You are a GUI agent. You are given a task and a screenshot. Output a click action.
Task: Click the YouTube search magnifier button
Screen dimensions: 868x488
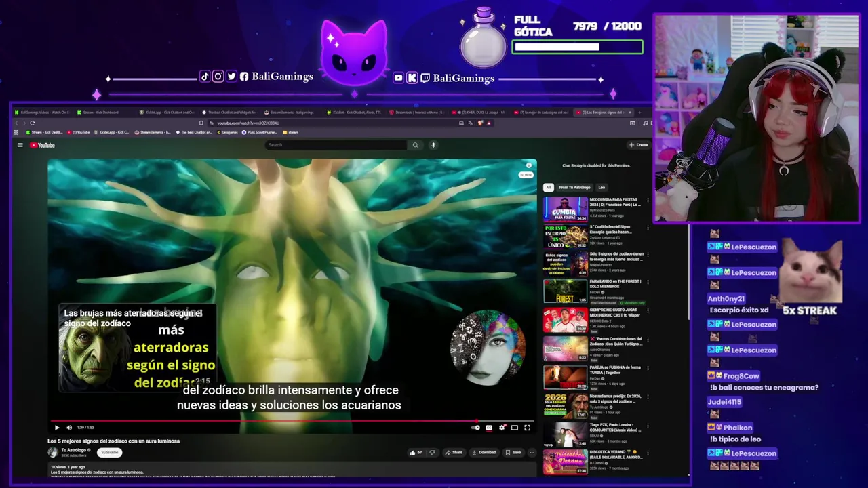415,145
